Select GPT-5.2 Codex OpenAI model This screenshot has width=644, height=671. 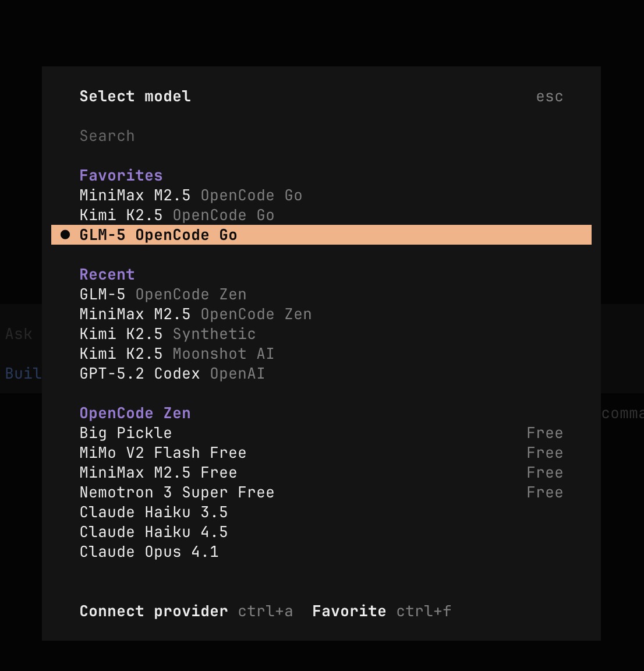point(172,373)
